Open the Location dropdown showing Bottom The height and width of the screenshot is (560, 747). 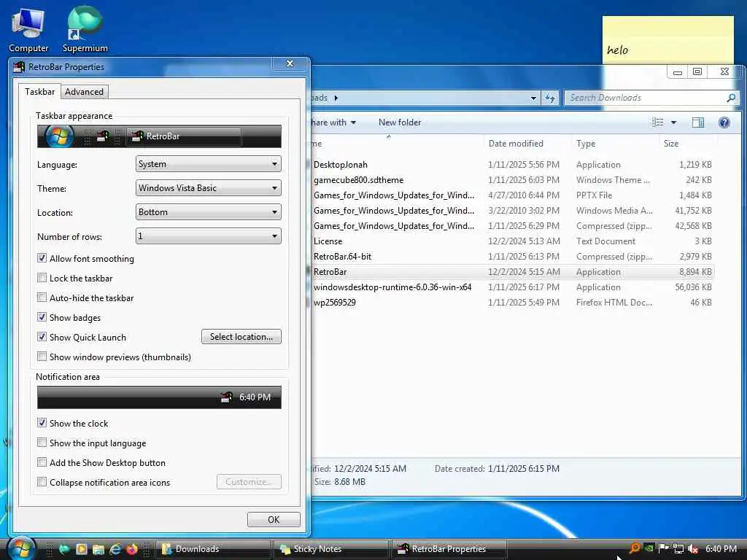point(208,212)
